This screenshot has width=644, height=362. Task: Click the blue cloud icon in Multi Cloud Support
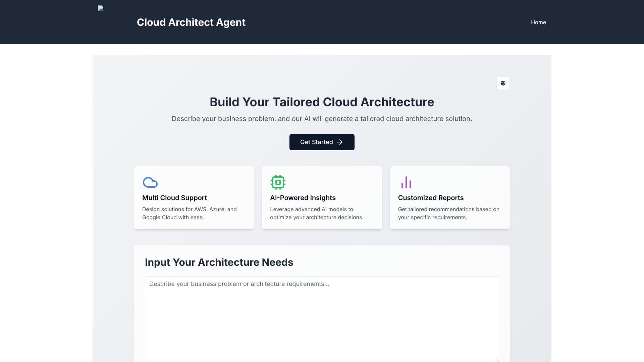[x=150, y=182]
